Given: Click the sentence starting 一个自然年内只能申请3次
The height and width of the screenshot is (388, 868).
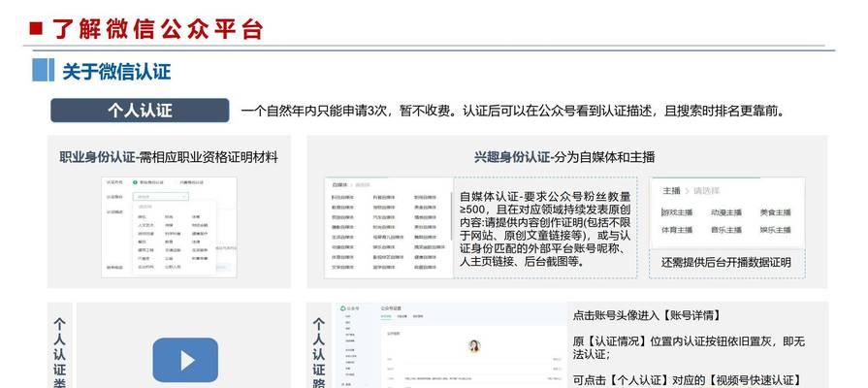Looking at the screenshot, I should coord(513,112).
